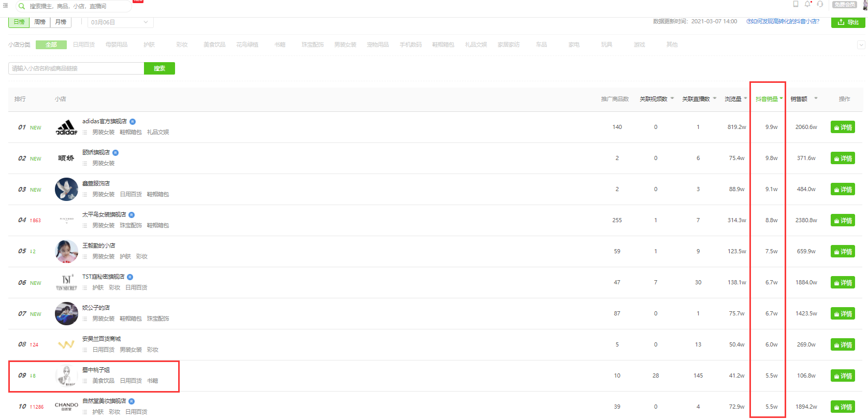Filter shops by 美食饮品 category
Screen dimensions: 868x419
(214, 45)
